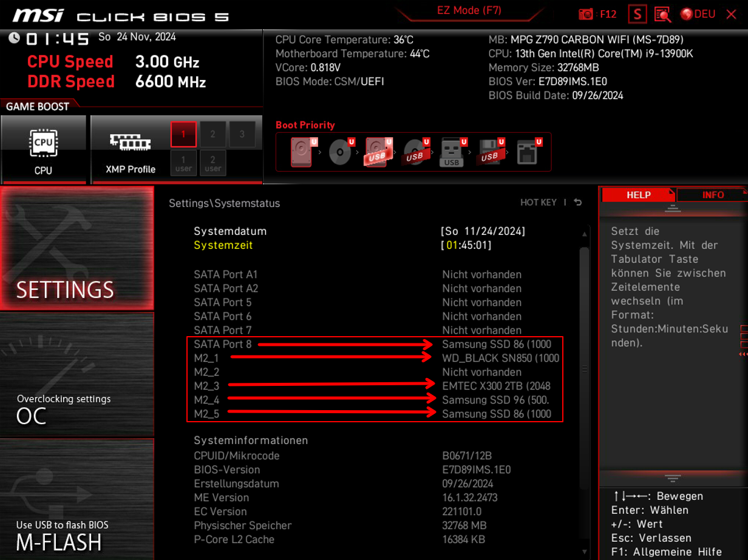The width and height of the screenshot is (748, 560).
Task: Select the USB key boot device icon
Action: (x=453, y=152)
